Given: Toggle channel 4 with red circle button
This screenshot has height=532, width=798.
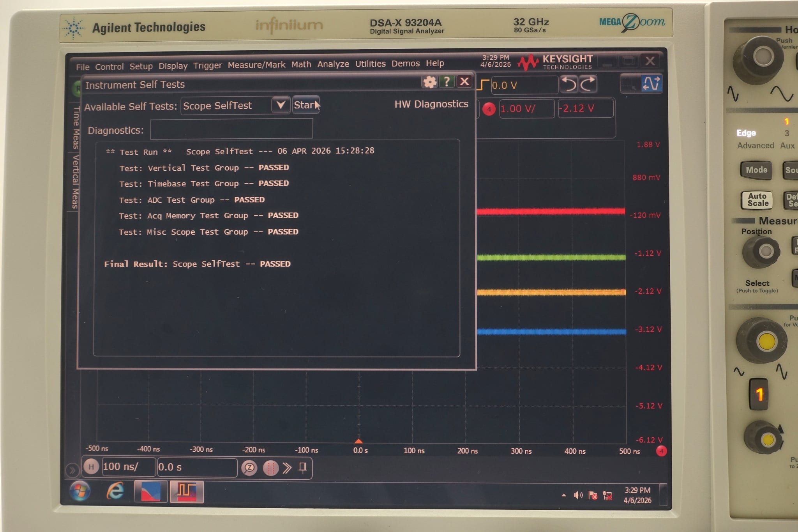Looking at the screenshot, I should (489, 109).
